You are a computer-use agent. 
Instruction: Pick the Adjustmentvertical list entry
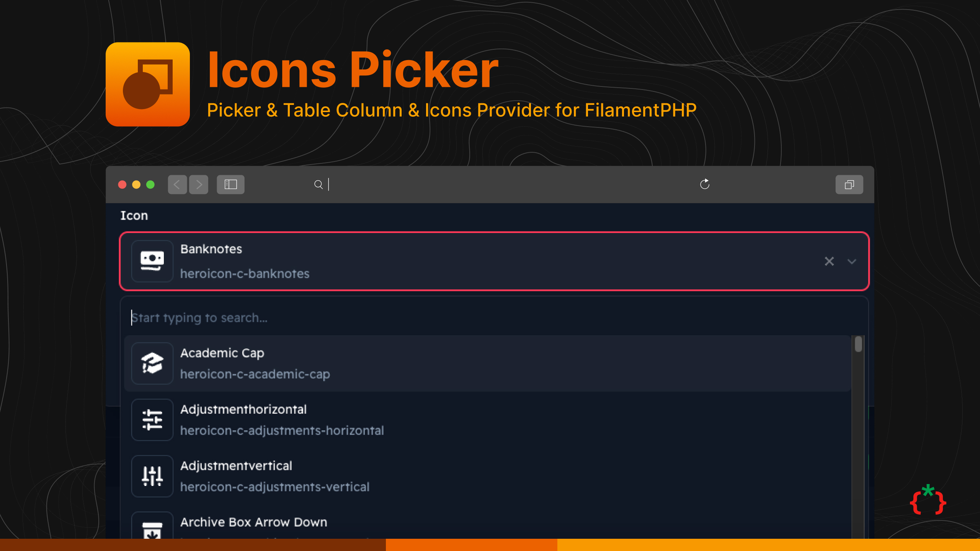(x=459, y=476)
